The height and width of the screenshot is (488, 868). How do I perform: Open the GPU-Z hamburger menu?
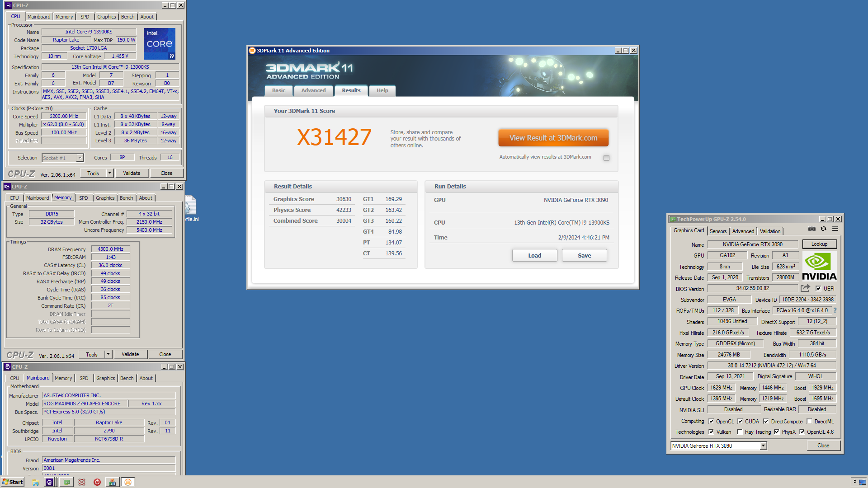[835, 229]
